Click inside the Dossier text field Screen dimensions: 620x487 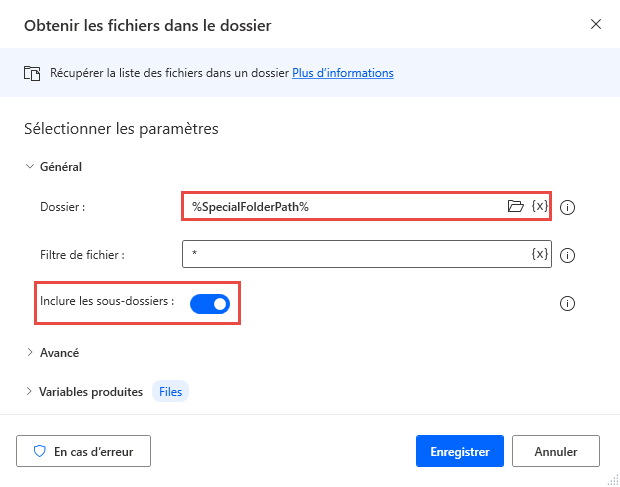pos(340,206)
